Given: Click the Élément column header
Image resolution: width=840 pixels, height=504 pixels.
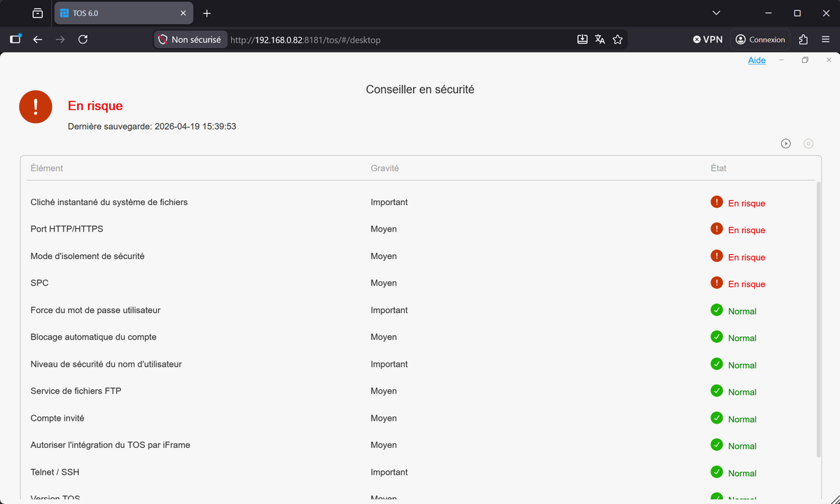Looking at the screenshot, I should click(x=47, y=168).
